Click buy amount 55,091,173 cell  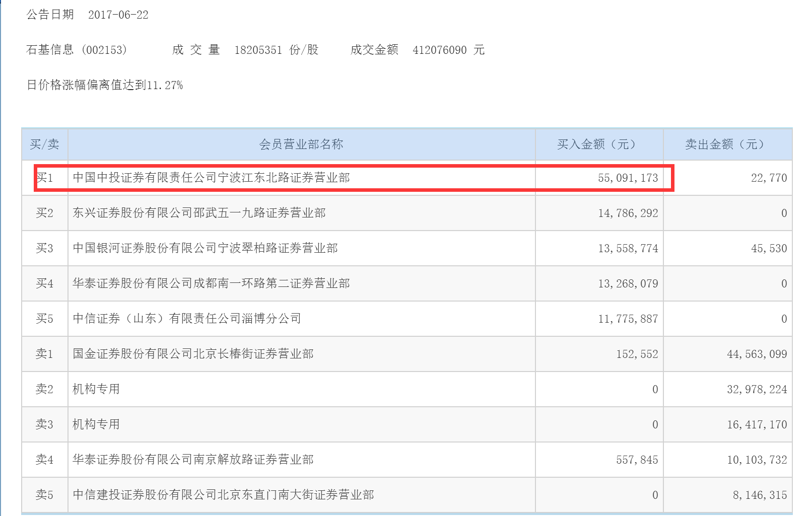[x=628, y=178]
